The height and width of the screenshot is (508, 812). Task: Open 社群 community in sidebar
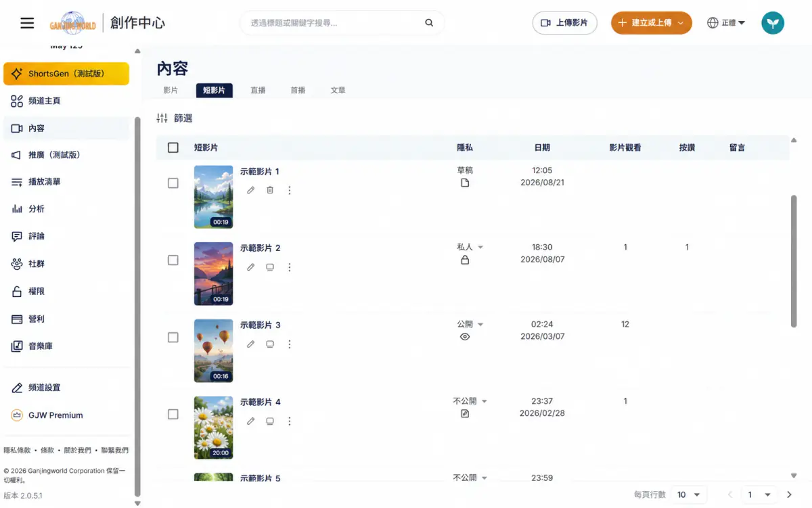[66, 264]
